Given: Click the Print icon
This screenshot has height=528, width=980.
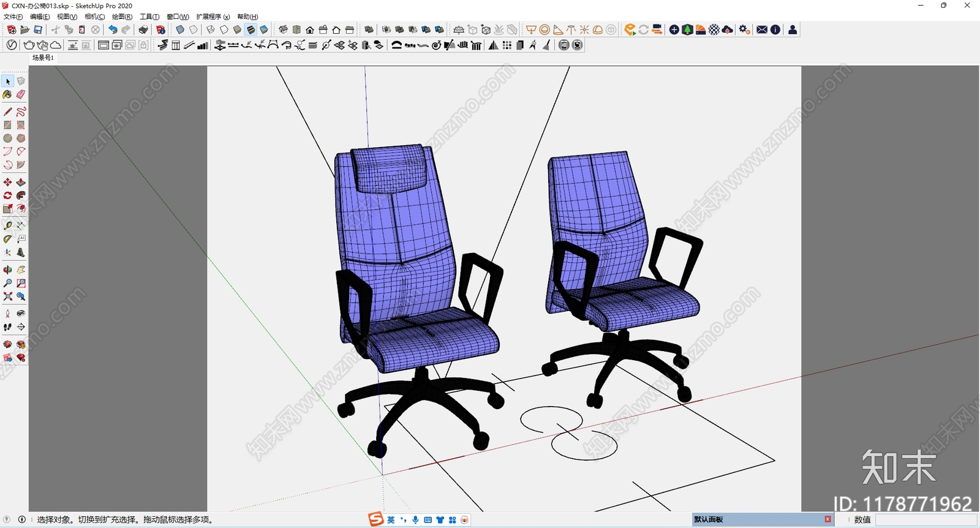Looking at the screenshot, I should [143, 29].
